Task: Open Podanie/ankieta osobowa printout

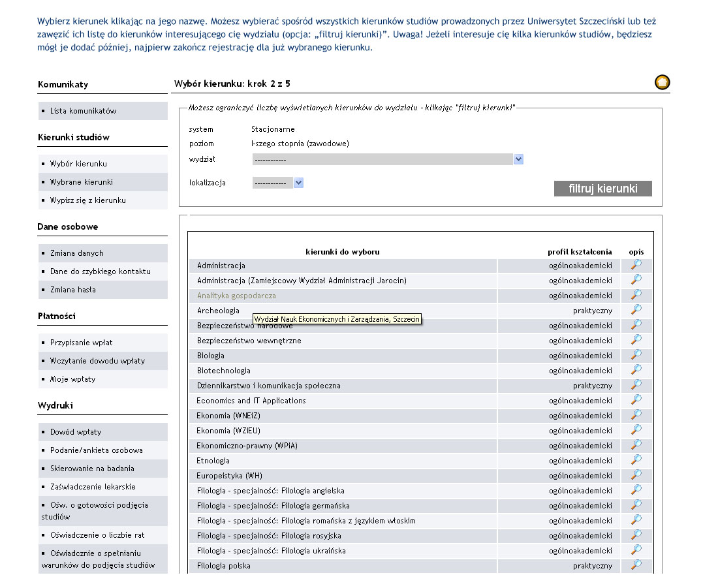Action: click(x=97, y=450)
